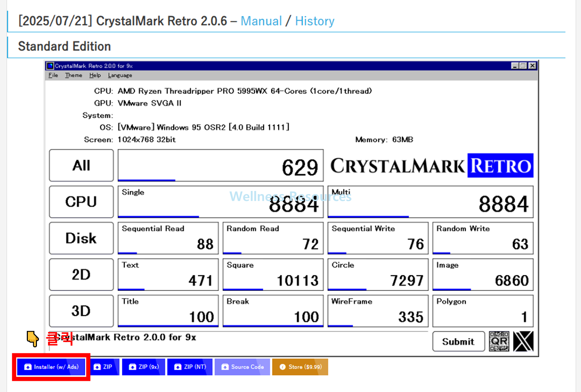Select the Sequential Write result
Viewport: 581px width, 392px height.
click(x=378, y=238)
